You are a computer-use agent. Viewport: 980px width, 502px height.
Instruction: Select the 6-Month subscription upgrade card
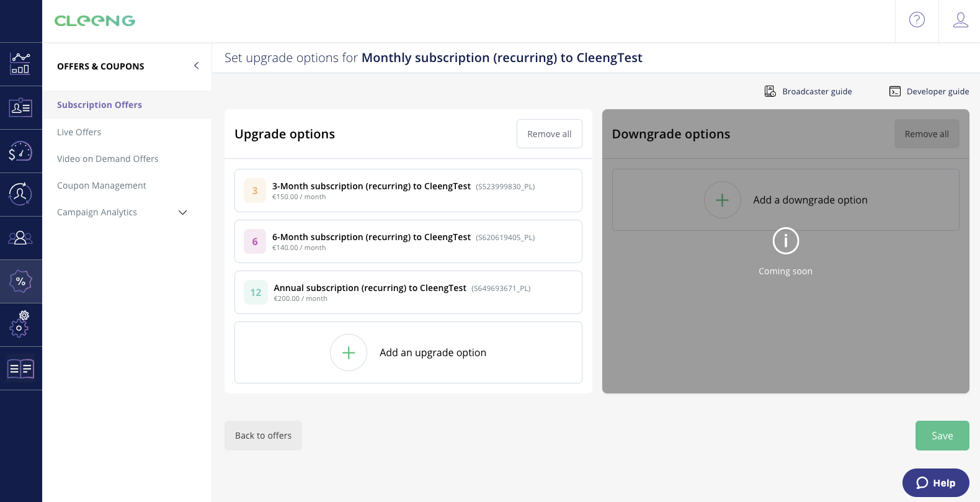click(408, 241)
